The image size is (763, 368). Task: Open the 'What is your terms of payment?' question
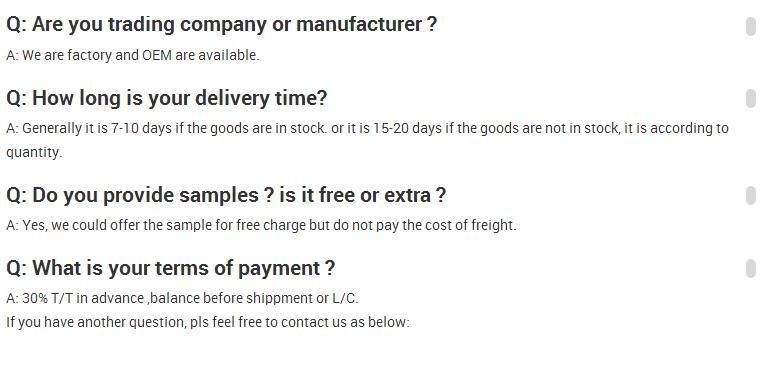(x=170, y=268)
